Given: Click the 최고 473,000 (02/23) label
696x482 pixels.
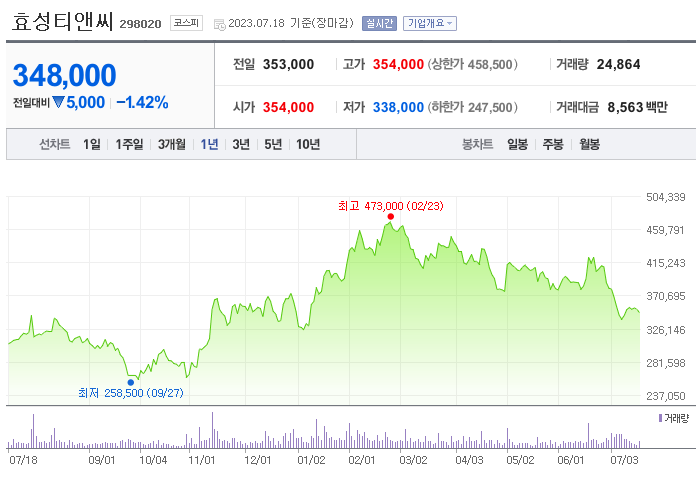Looking at the screenshot, I should [391, 206].
